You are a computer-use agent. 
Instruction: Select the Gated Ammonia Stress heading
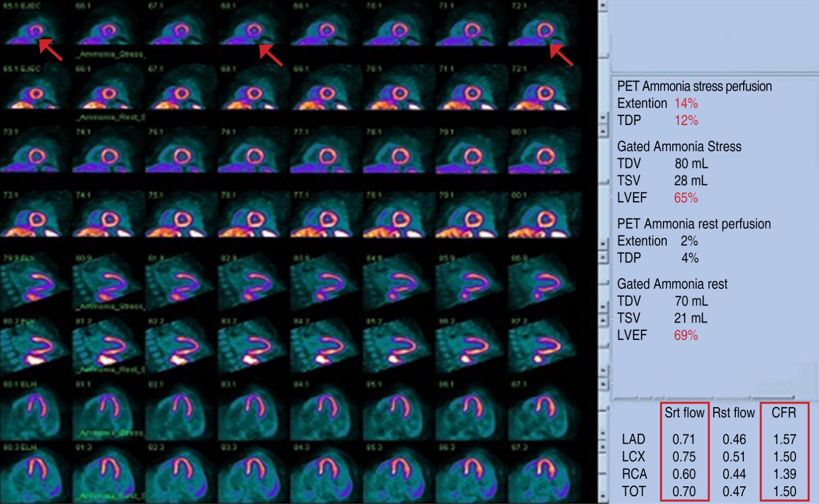679,147
